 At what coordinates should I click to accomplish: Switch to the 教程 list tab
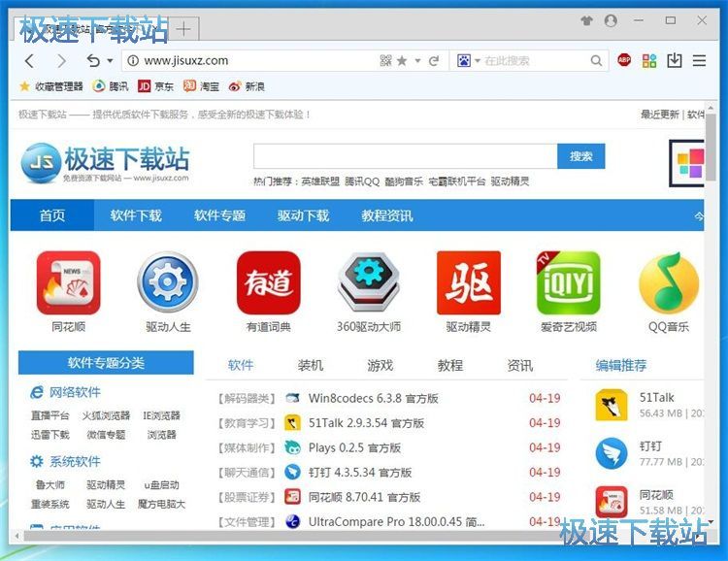coord(449,366)
